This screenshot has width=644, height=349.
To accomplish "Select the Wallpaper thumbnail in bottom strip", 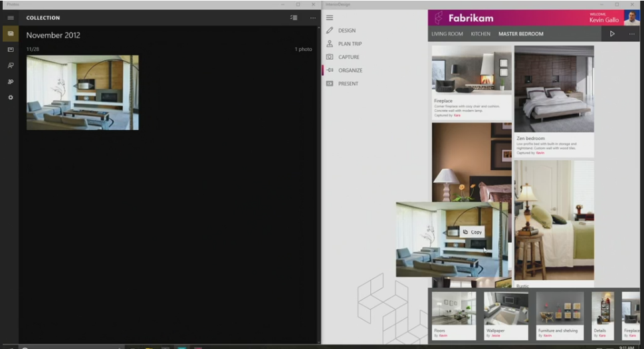I will 506,315.
